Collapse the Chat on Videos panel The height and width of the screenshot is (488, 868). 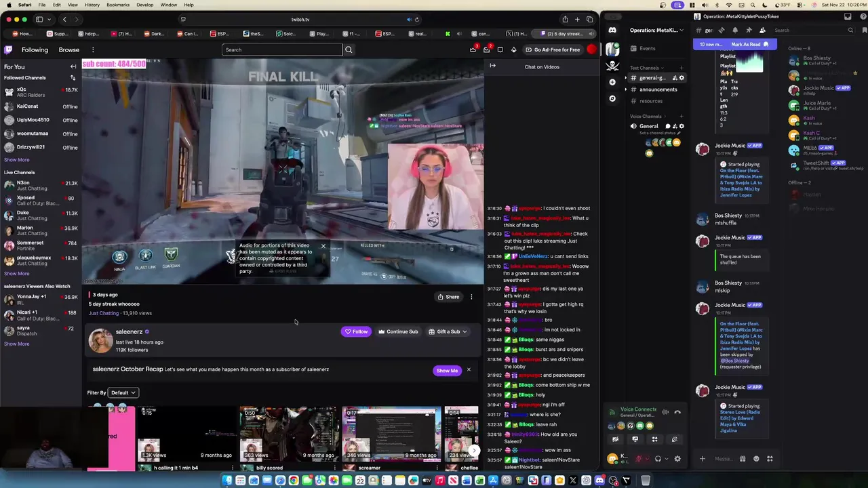(492, 66)
